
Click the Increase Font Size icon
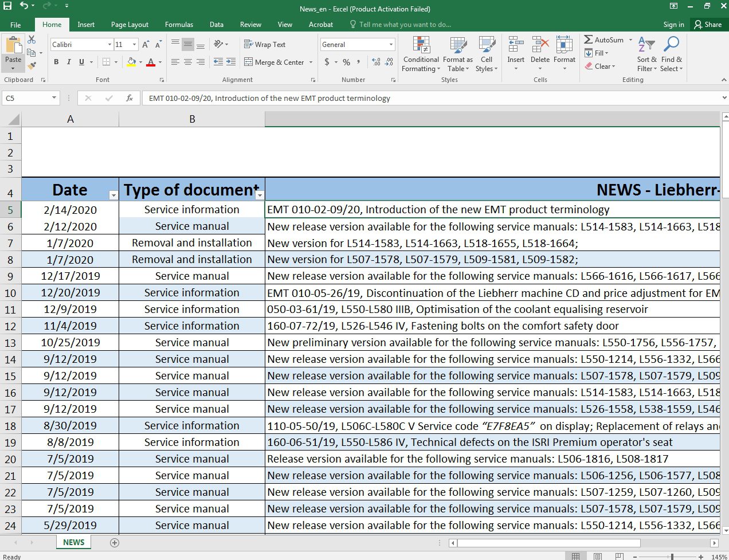(x=146, y=44)
